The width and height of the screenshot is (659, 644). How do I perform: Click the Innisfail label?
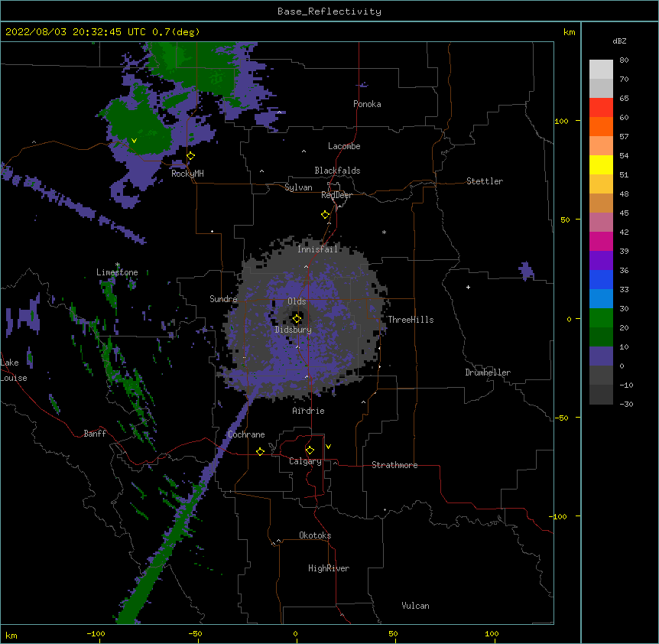[317, 249]
